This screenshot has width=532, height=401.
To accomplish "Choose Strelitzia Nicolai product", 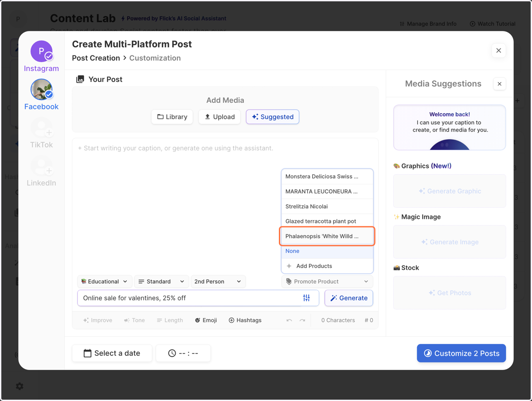I will click(327, 206).
